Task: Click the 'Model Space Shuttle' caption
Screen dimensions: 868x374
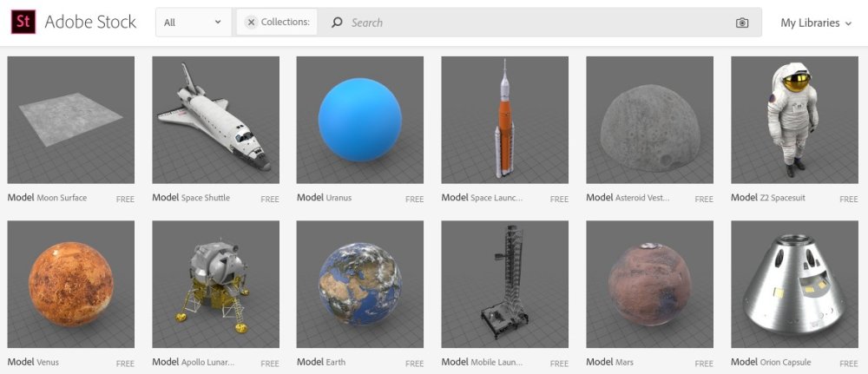Action: coord(191,198)
